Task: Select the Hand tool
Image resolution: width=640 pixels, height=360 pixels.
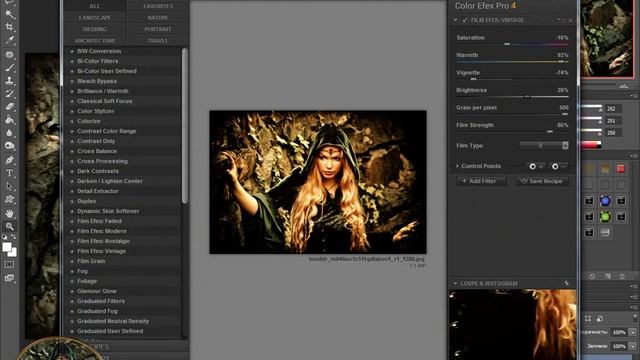Action: (9, 213)
